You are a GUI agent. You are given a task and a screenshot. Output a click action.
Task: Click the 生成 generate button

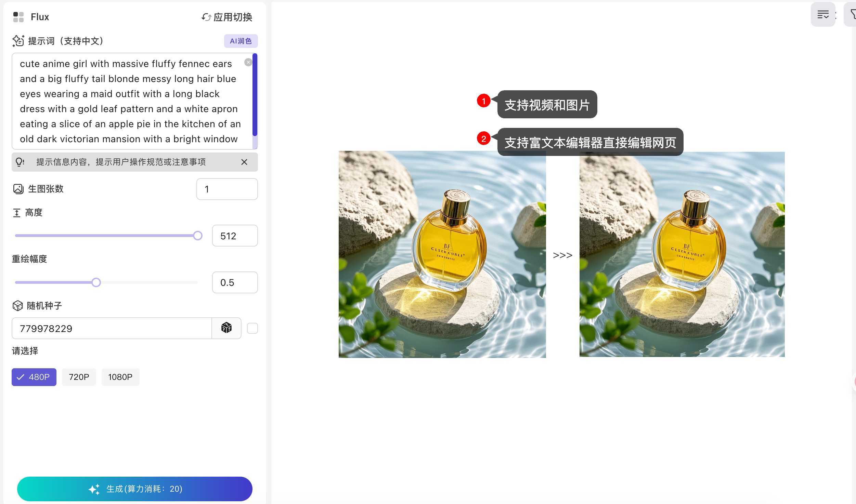tap(135, 489)
